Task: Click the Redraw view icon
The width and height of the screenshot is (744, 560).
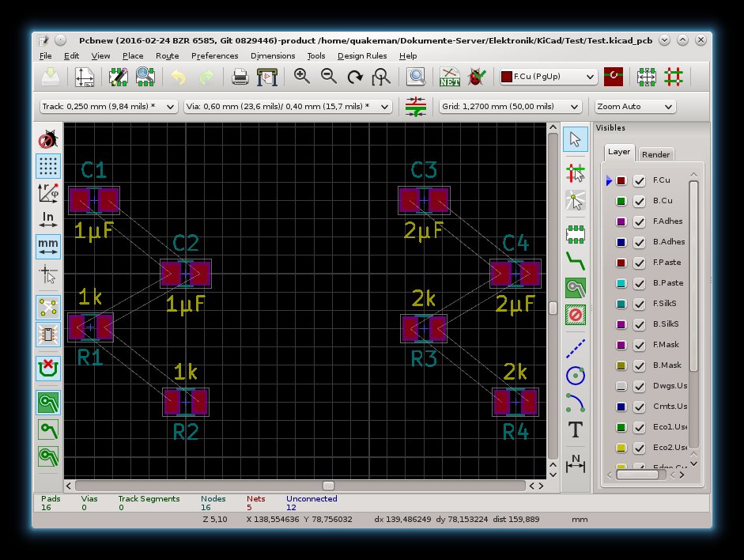Action: [355, 77]
